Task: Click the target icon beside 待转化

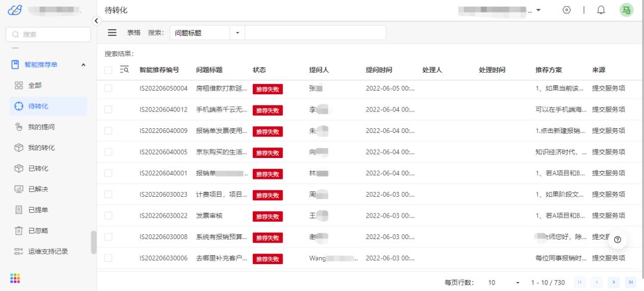Action: tap(18, 106)
